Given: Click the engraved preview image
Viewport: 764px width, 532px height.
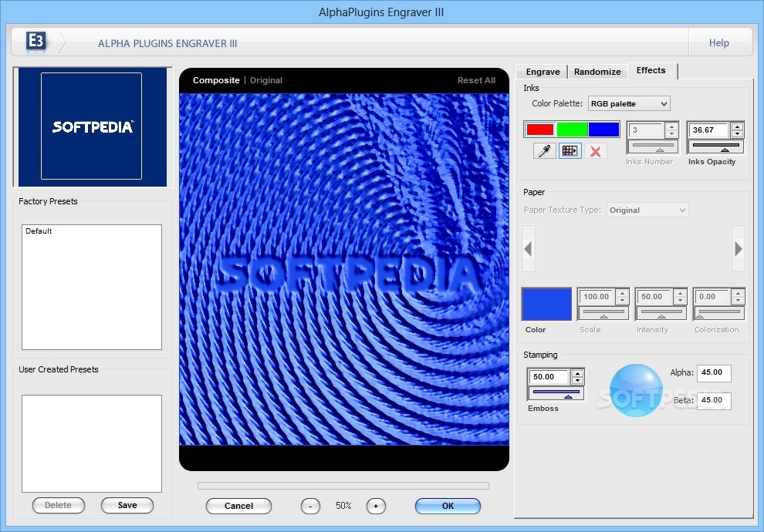Looking at the screenshot, I should coord(344,269).
